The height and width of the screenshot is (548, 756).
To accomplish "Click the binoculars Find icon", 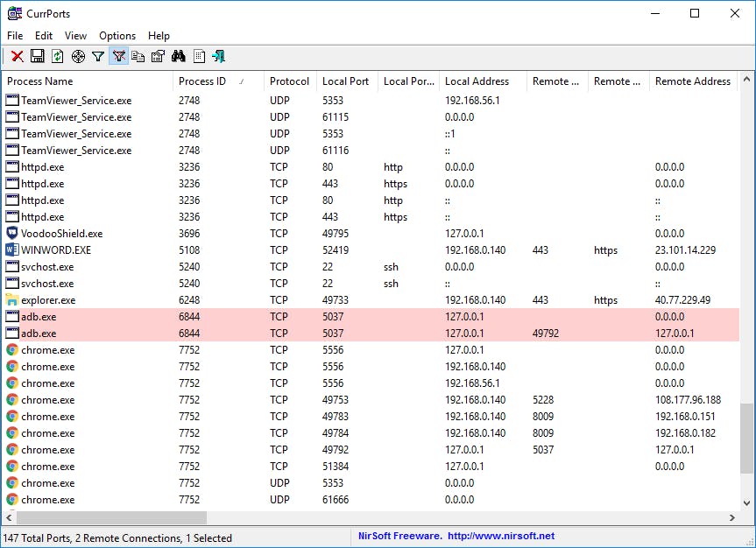I will click(x=179, y=56).
